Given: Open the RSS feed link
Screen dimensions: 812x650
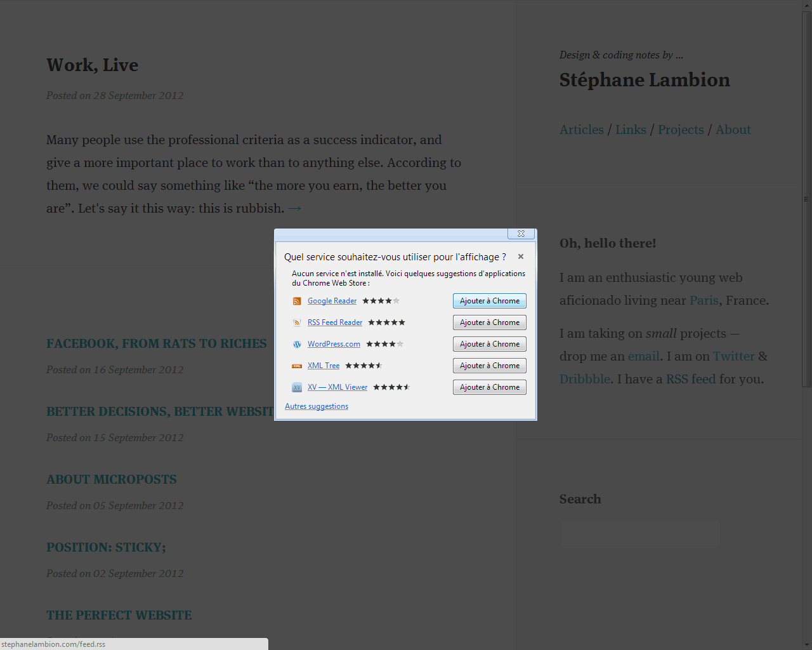Looking at the screenshot, I should (x=691, y=379).
